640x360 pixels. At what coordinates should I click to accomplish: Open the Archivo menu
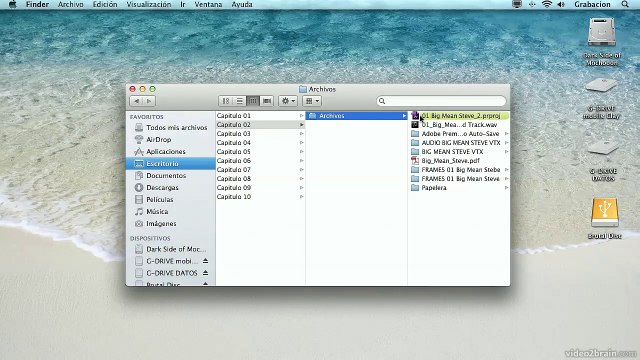coord(71,4)
